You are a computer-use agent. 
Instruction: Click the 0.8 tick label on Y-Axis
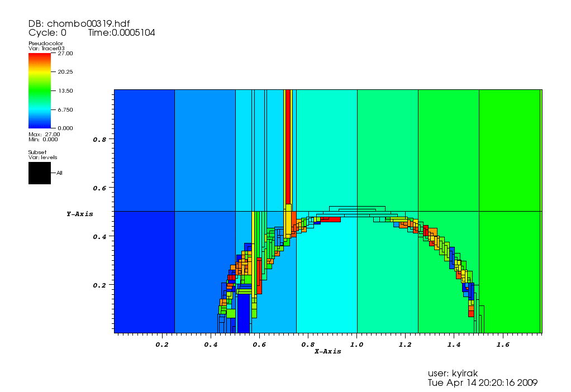tap(100, 139)
